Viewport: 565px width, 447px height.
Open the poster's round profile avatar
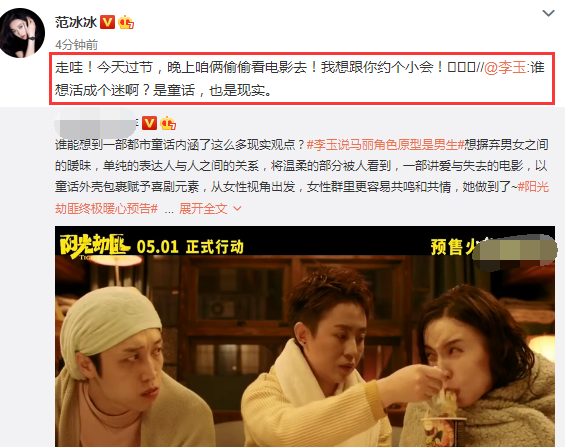22,32
